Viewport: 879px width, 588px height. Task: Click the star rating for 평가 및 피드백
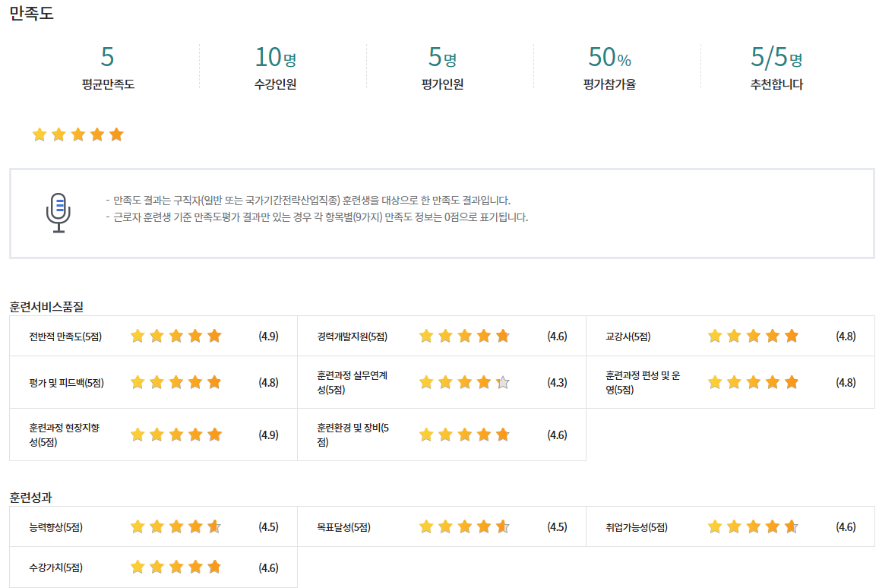click(176, 383)
